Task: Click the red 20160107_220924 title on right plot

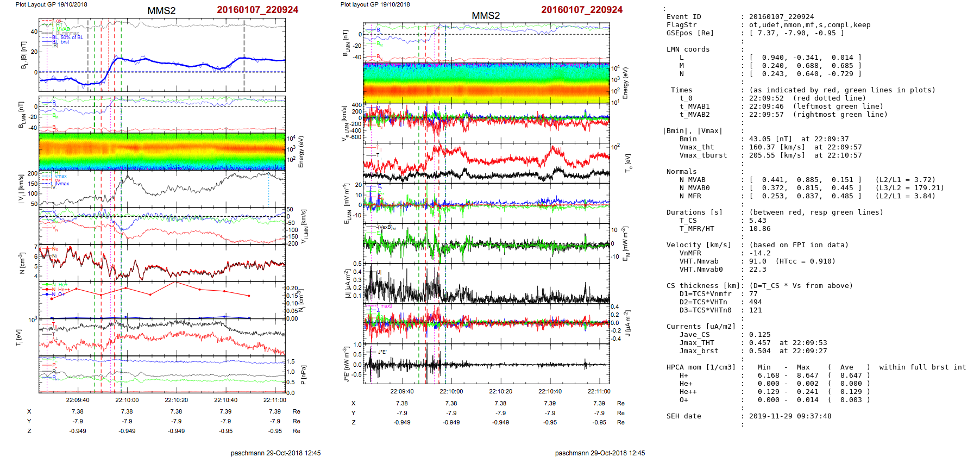Action: (x=582, y=10)
